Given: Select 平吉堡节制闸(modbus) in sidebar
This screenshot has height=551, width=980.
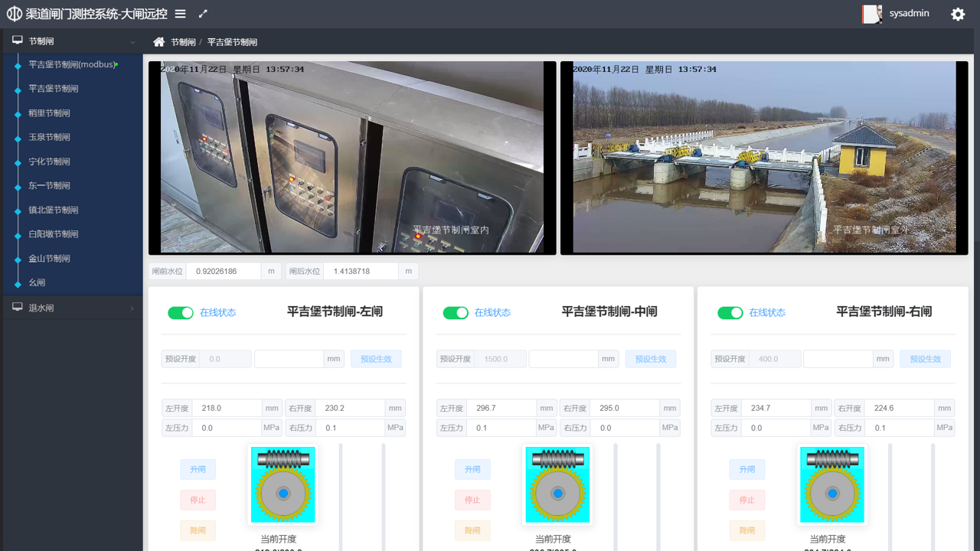Looking at the screenshot, I should click(x=73, y=65).
